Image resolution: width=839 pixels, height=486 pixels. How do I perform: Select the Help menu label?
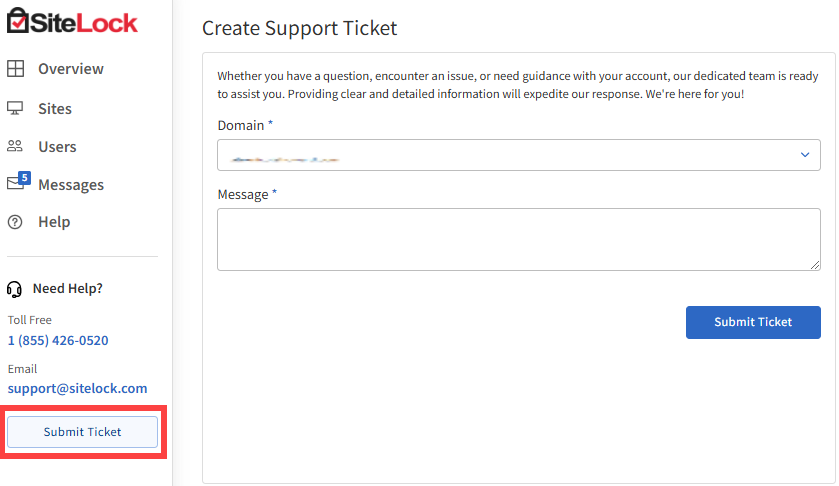point(54,222)
